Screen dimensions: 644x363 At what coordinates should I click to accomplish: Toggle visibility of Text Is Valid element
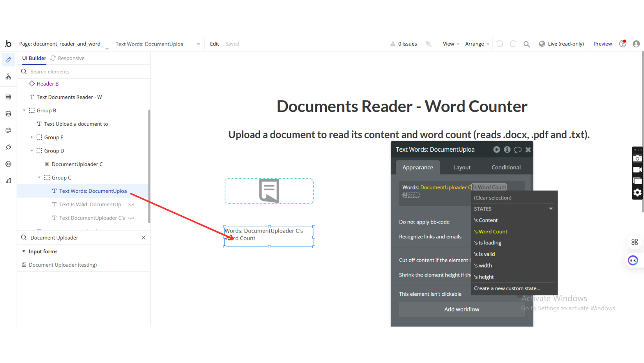131,205
